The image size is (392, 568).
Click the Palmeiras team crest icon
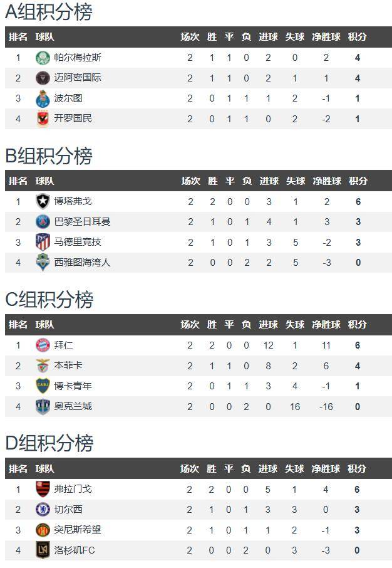pyautogui.click(x=43, y=58)
